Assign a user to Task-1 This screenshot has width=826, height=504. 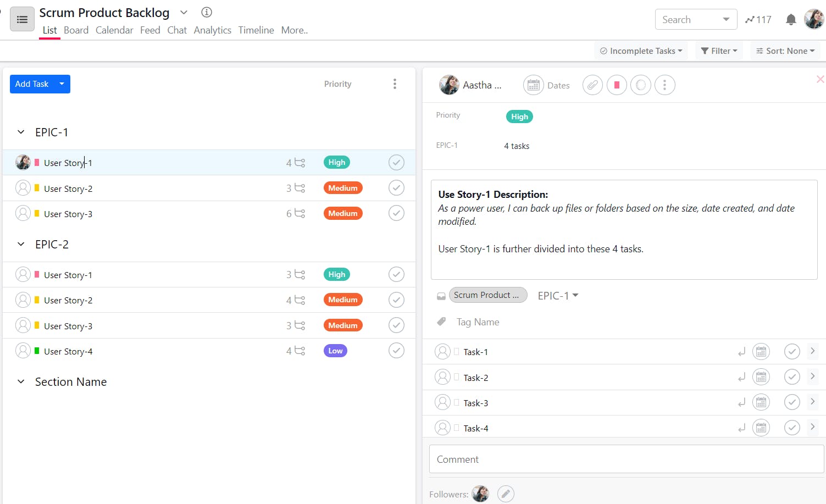point(442,352)
